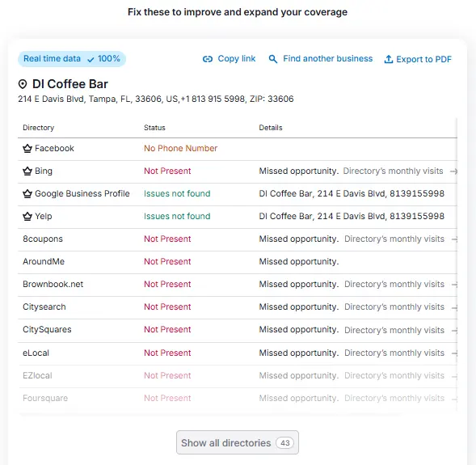The image size is (476, 465).
Task: Select the EZlocal directory row
Action: pos(238,376)
